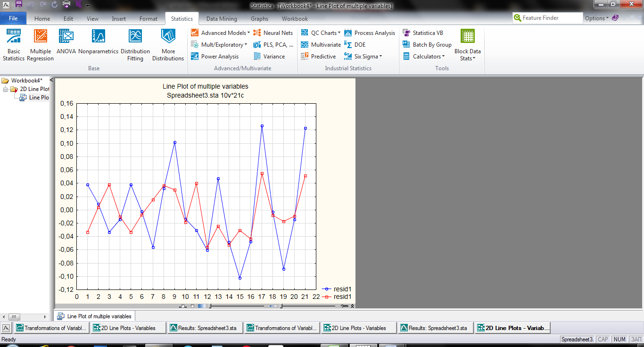Switch to the Insert ribbon tab
Screen dimensions: 644x347
click(119, 19)
